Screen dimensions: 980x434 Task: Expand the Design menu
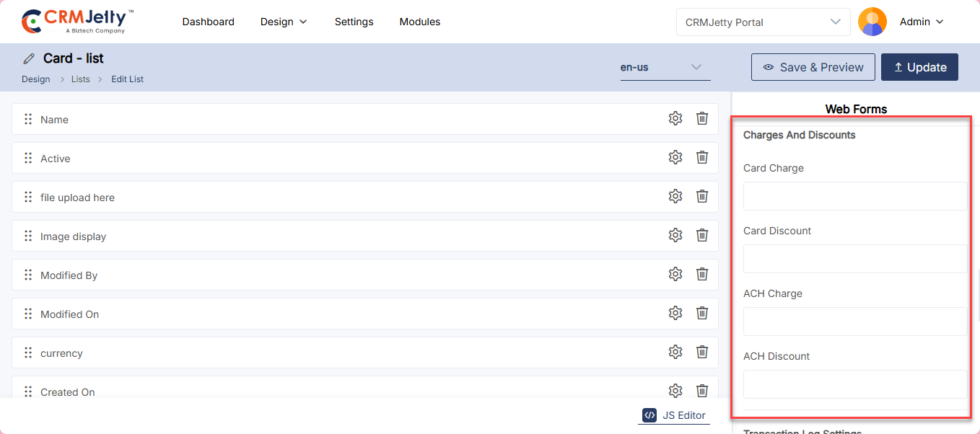point(284,22)
